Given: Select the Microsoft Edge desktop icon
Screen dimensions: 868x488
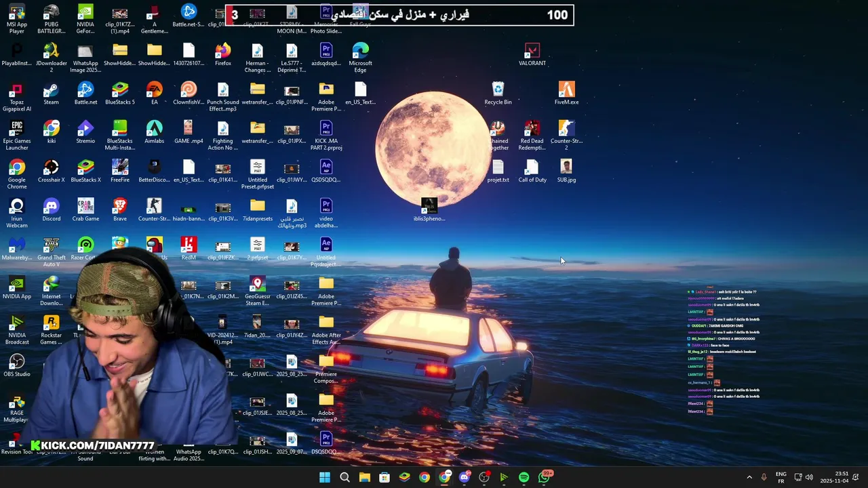Looking at the screenshot, I should click(361, 58).
